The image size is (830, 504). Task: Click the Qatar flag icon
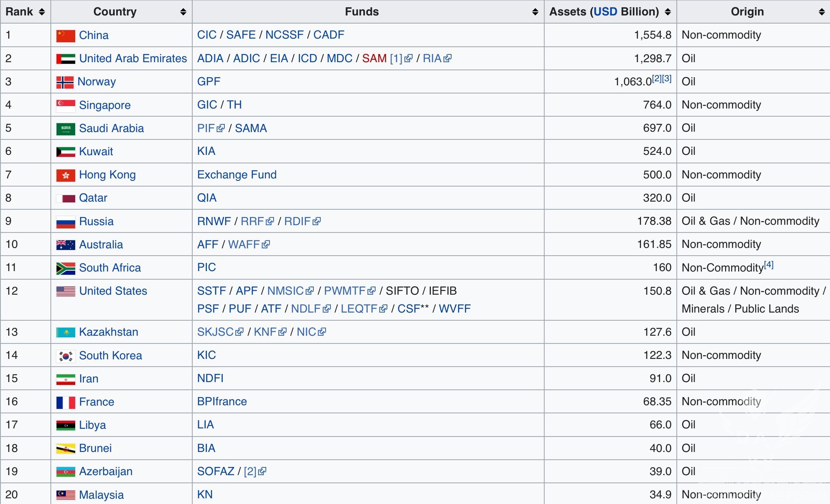[65, 198]
